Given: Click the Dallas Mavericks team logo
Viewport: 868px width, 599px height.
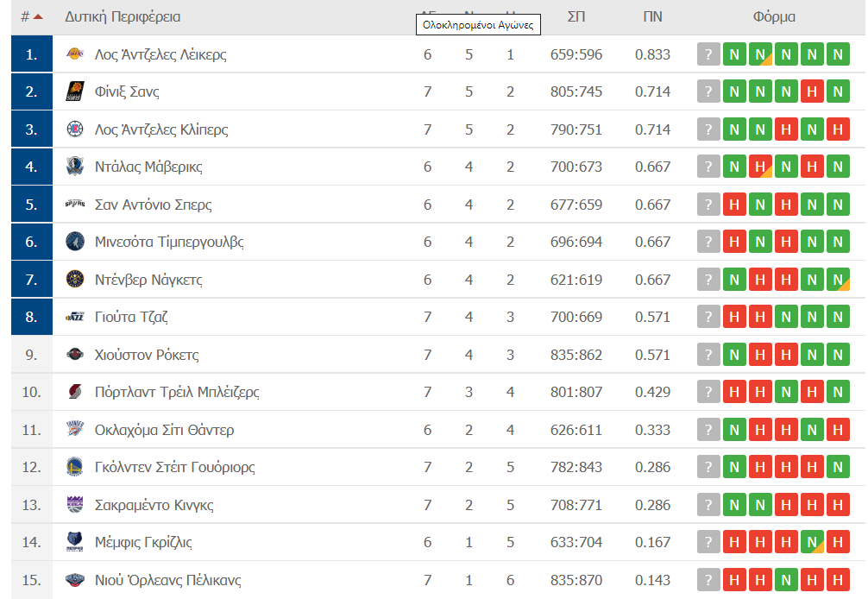Looking at the screenshot, I should tap(75, 167).
